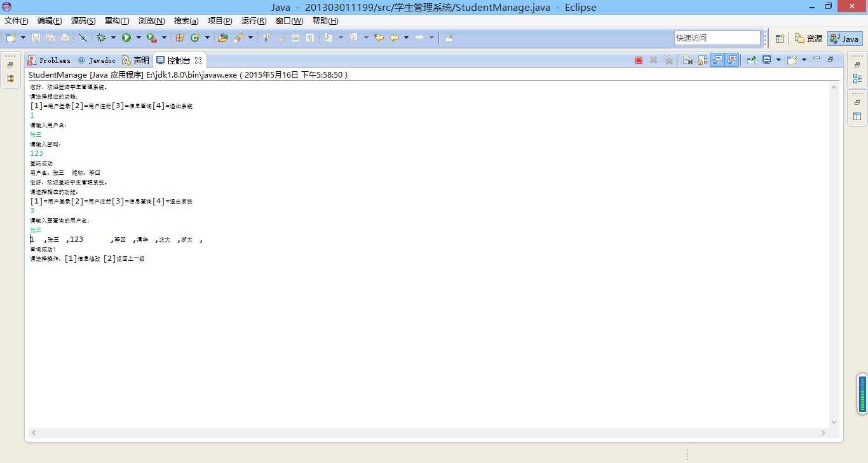Switch to the 资源 perspective

(x=808, y=38)
